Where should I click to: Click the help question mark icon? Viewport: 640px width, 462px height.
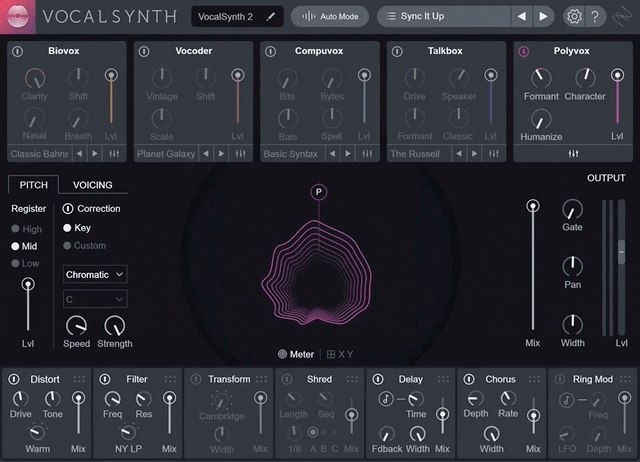596,17
